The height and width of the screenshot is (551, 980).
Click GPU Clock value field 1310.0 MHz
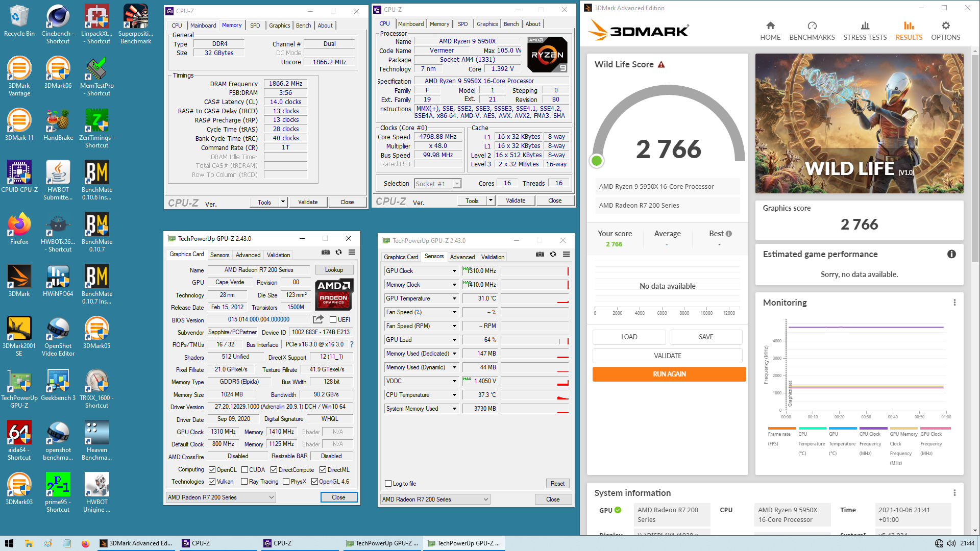480,271
